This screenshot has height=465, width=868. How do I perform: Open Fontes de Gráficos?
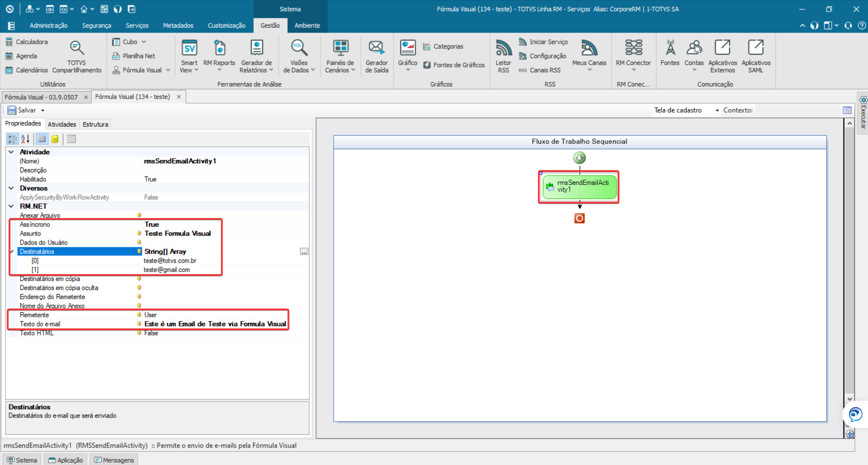(454, 65)
